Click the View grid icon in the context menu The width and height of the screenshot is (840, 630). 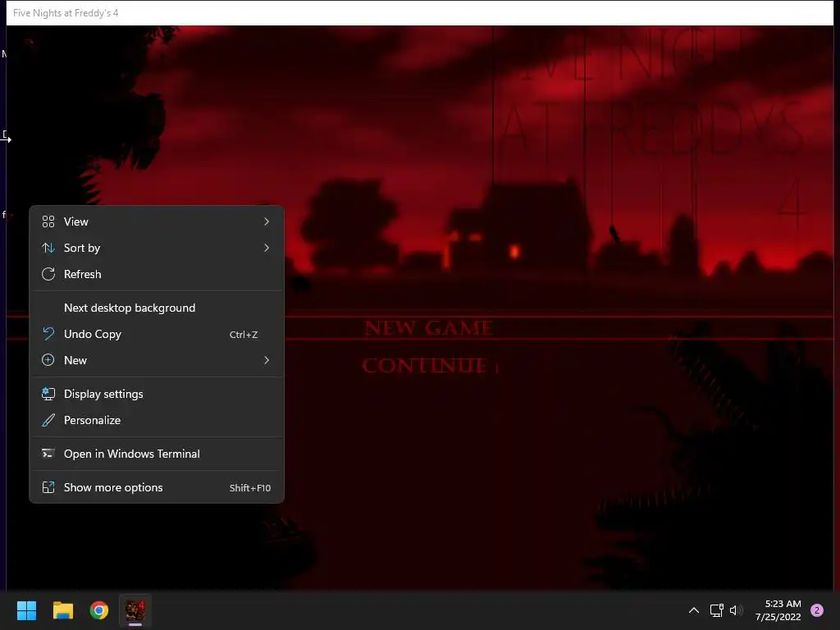[x=48, y=221]
